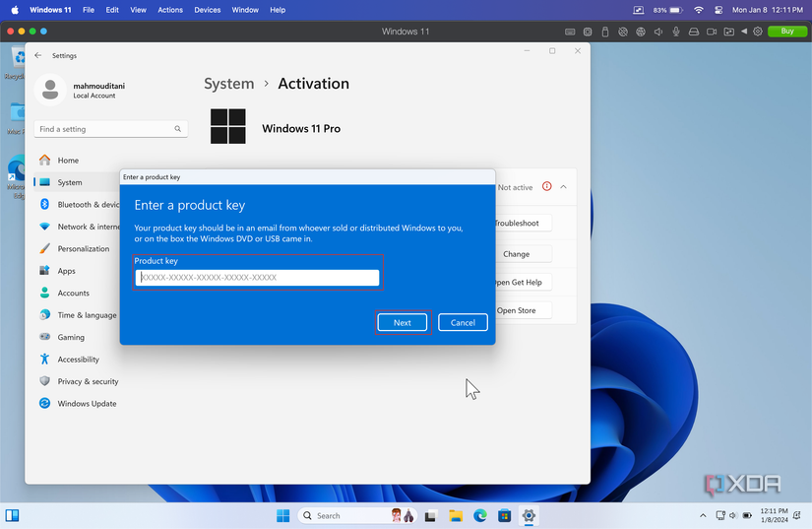The image size is (812, 529).
Task: Open Gaming settings
Action: pyautogui.click(x=78, y=337)
